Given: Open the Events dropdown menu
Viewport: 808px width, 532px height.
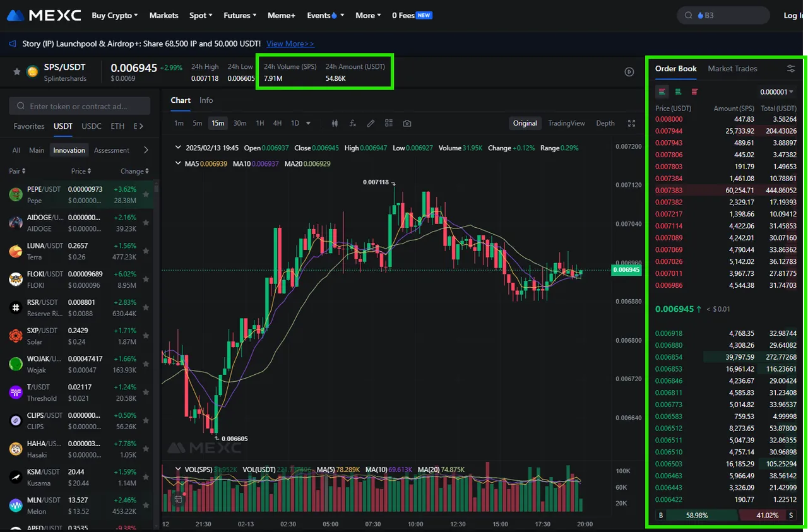Looking at the screenshot, I should click(x=325, y=15).
